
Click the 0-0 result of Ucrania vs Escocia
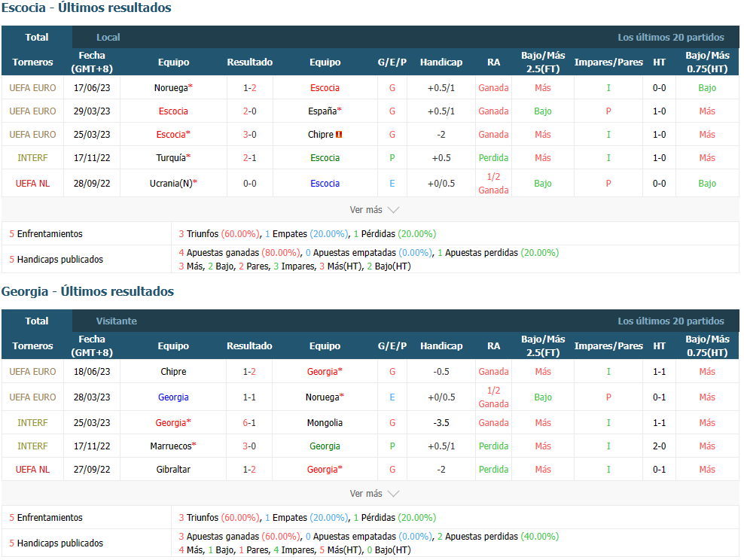[249, 184]
